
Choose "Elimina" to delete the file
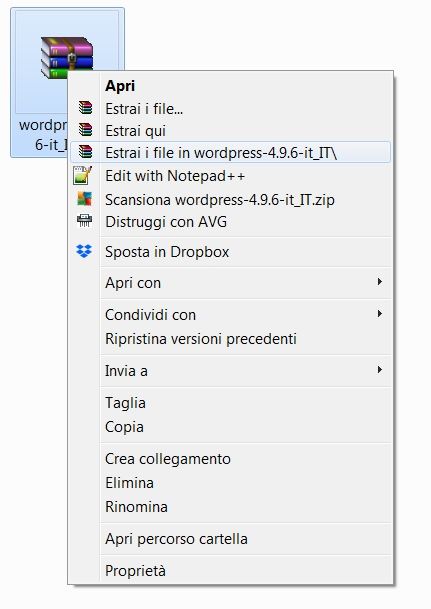(x=129, y=483)
